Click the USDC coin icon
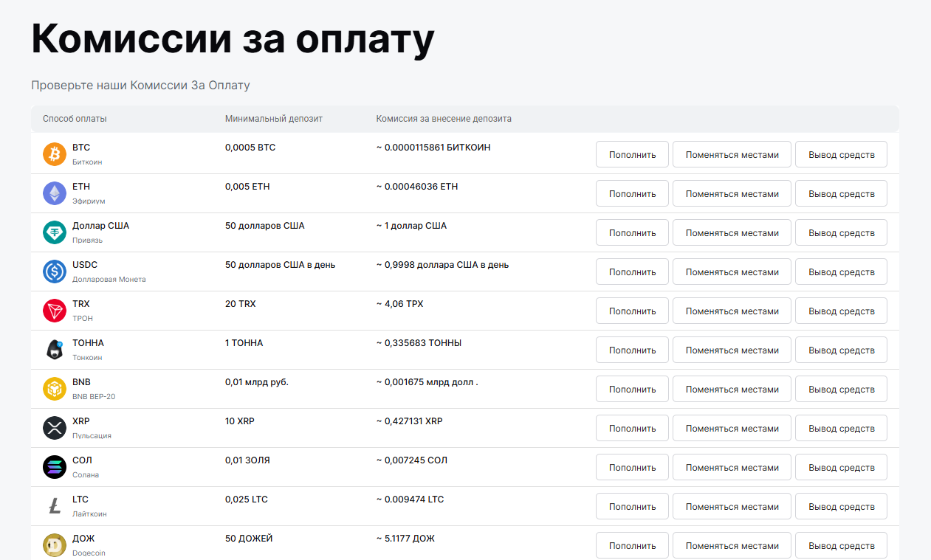 (x=55, y=272)
